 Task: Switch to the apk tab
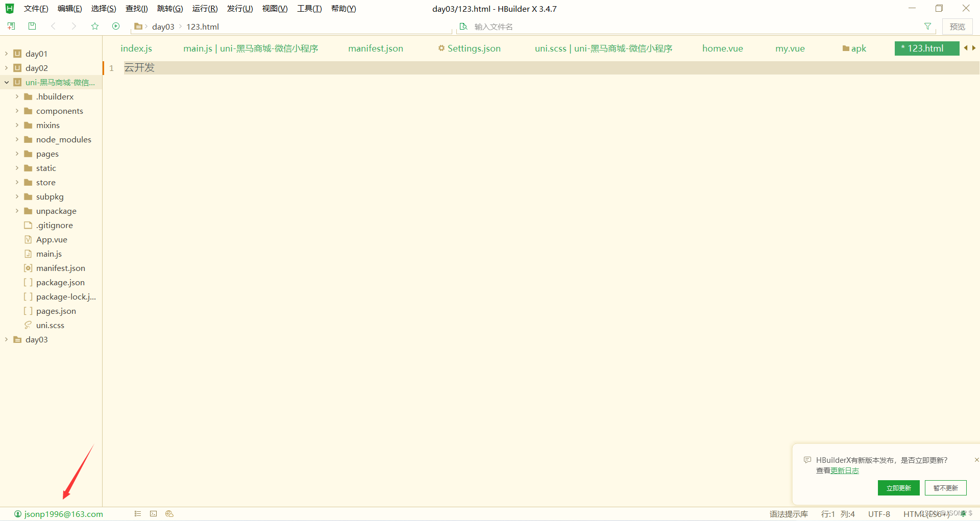coord(854,48)
